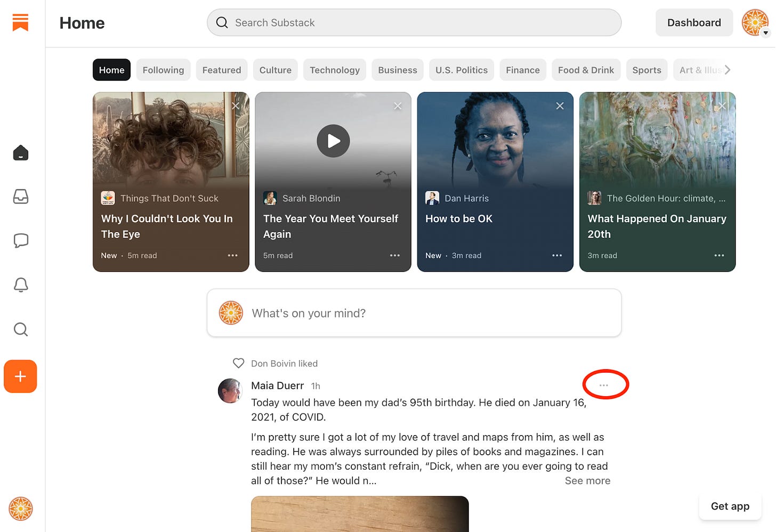The image size is (776, 532).
Task: Open profile avatar at sidebar bottom
Action: tap(21, 509)
